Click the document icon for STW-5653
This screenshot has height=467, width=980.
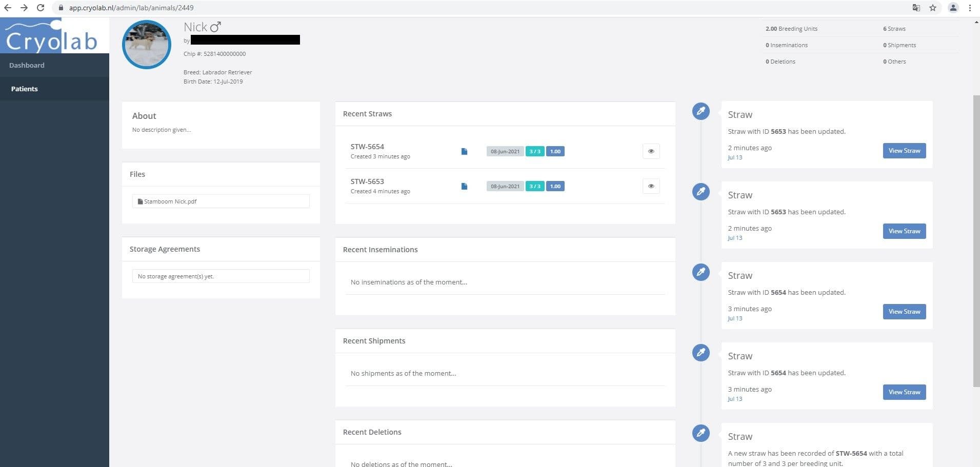(464, 186)
